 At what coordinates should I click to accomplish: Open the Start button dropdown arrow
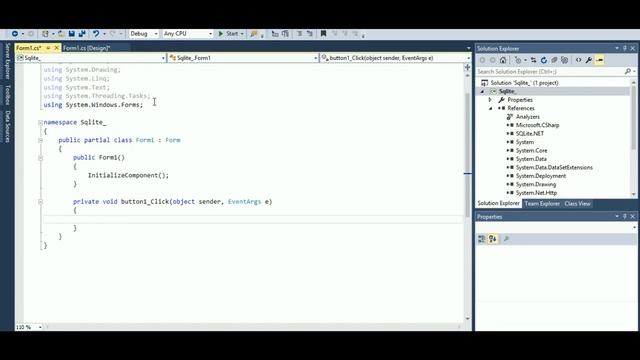click(x=242, y=34)
